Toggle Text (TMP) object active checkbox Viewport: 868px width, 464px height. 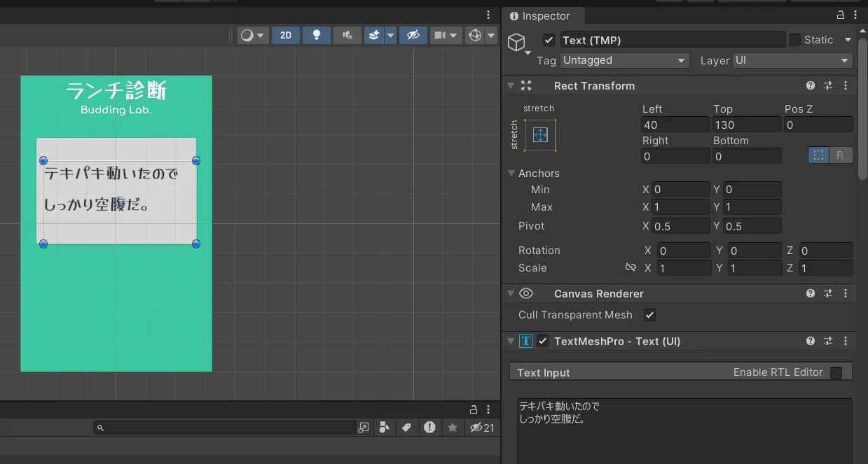pos(549,40)
